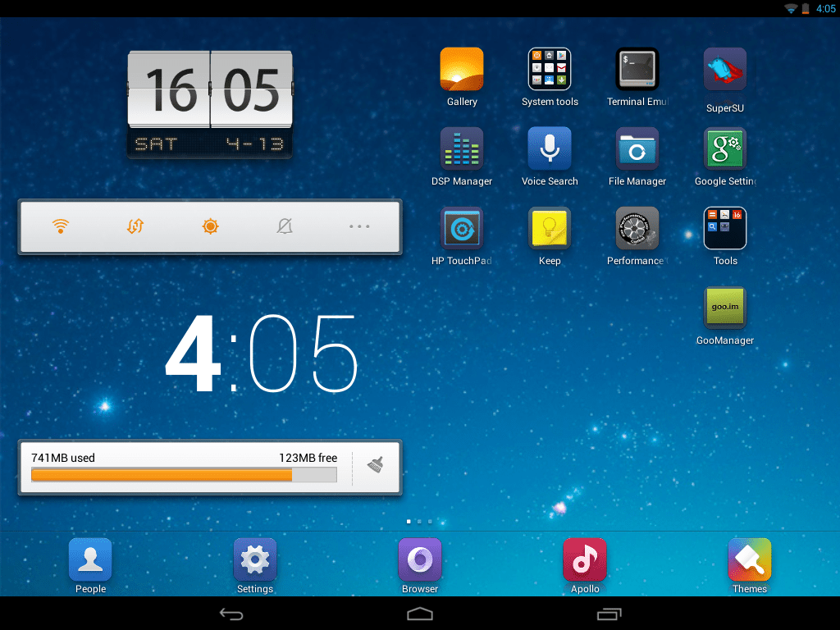Toggle WiFi in the switch widget
Screen dimensions: 840x630
[61, 226]
